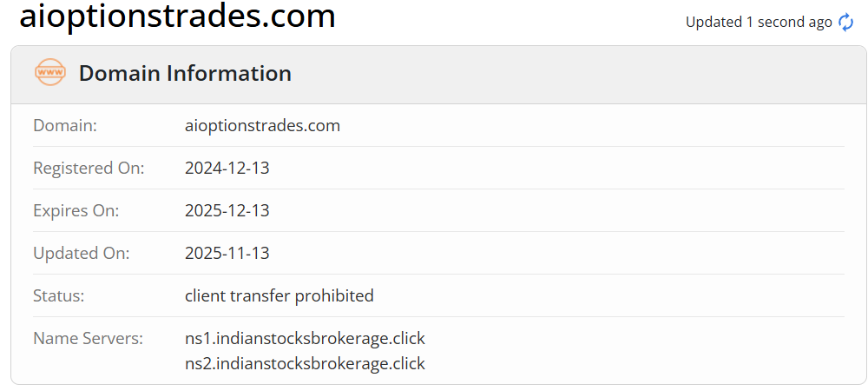Click the Expires On date 2025-12-13
This screenshot has height=391, width=868.
click(x=227, y=211)
